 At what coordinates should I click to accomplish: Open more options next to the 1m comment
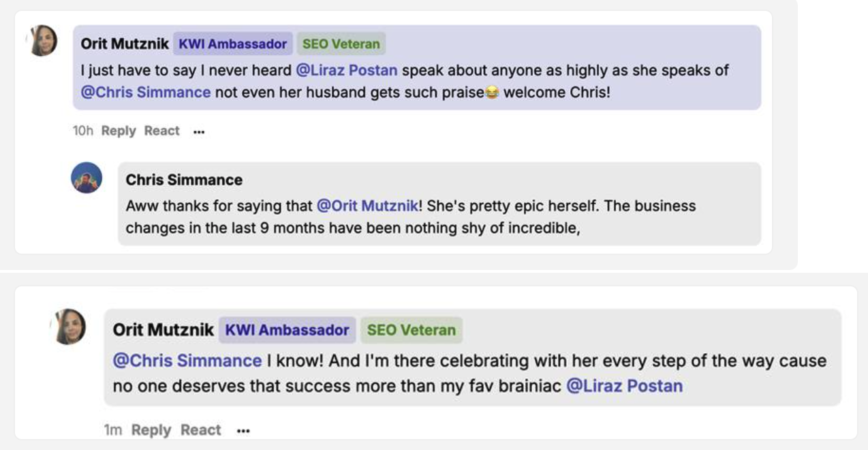243,431
